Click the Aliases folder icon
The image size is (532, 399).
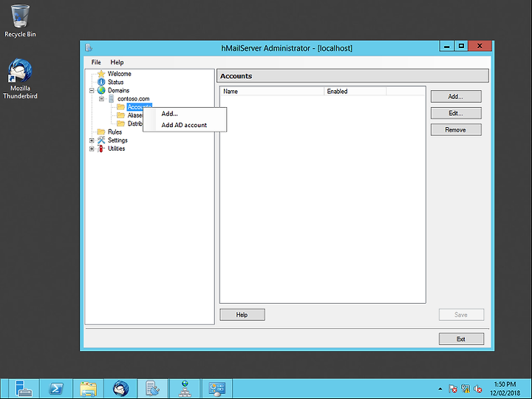120,115
